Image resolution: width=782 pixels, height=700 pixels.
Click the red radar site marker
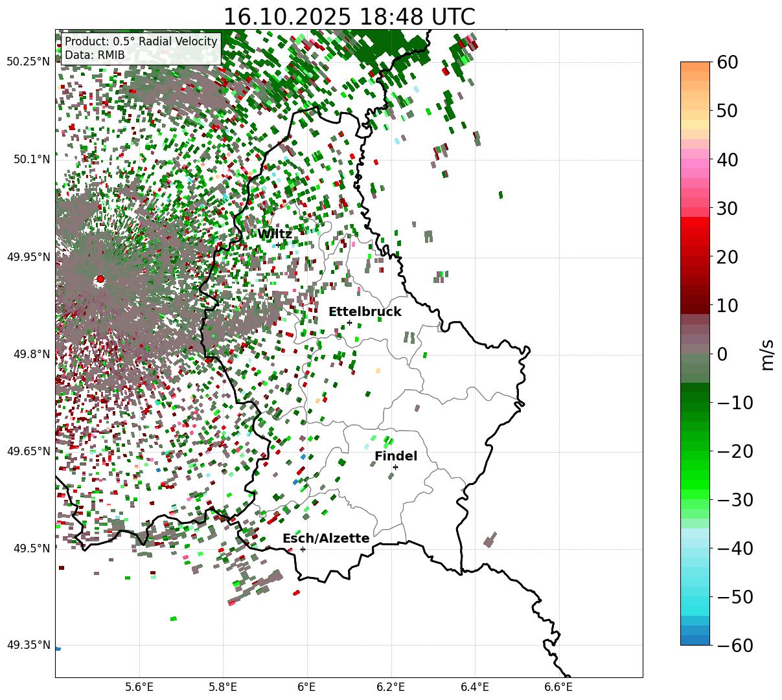[100, 279]
